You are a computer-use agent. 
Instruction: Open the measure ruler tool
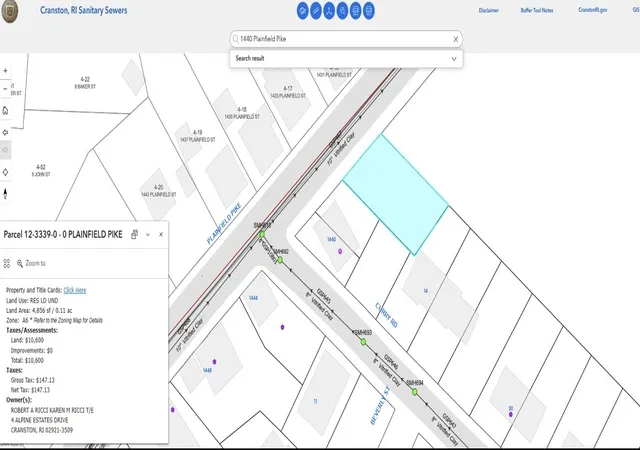(x=316, y=11)
